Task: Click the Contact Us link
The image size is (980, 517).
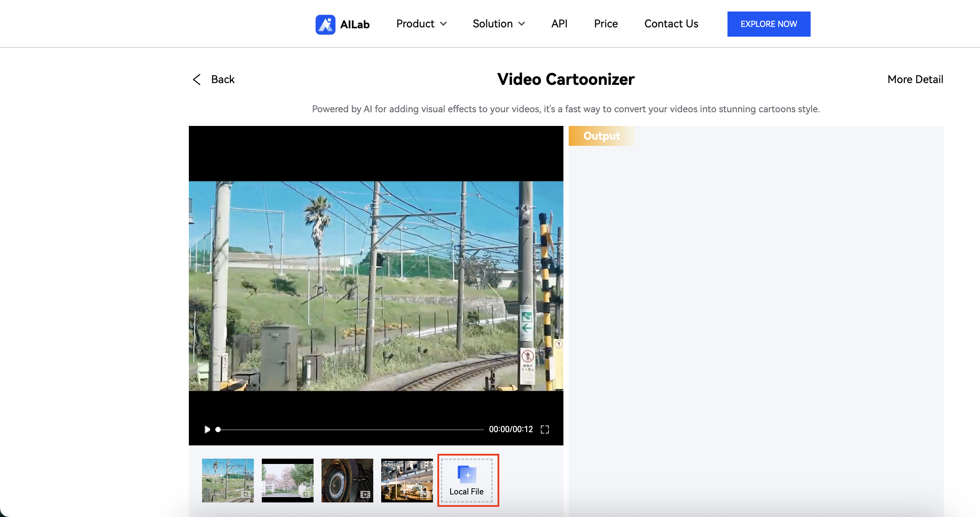Action: pos(671,24)
